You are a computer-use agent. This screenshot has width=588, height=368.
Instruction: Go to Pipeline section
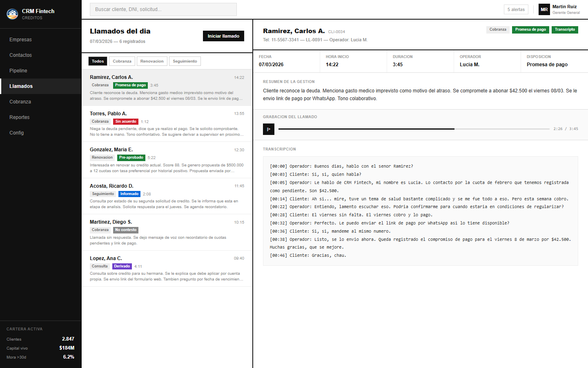point(18,71)
